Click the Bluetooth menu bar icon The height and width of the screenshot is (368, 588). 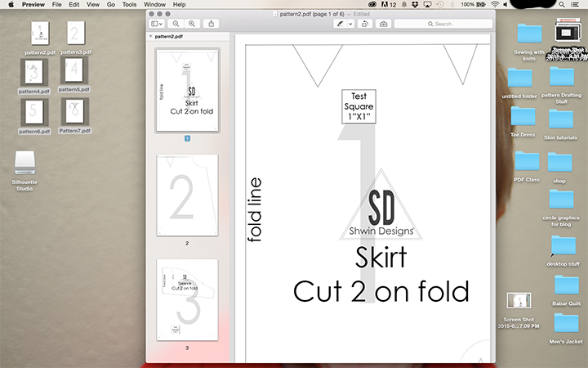(x=452, y=5)
